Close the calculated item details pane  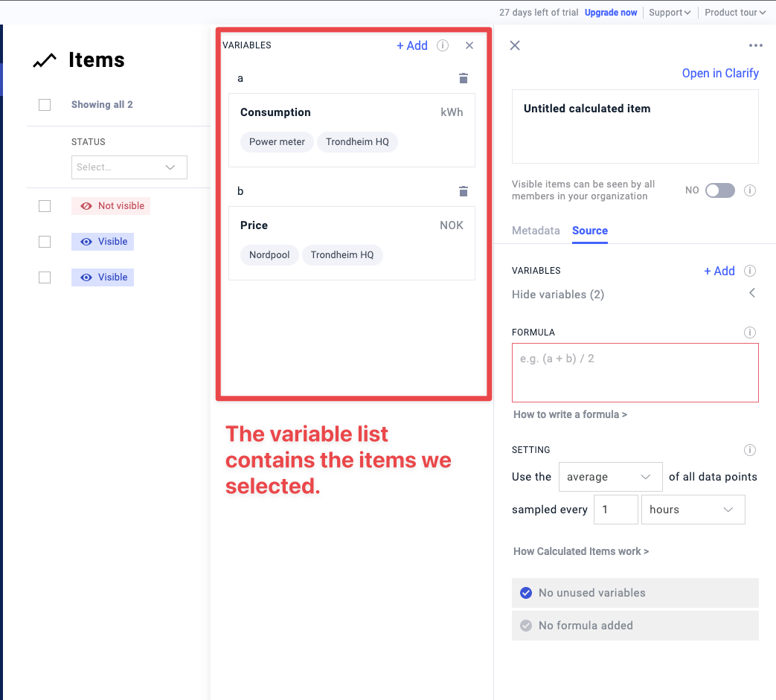coord(515,45)
